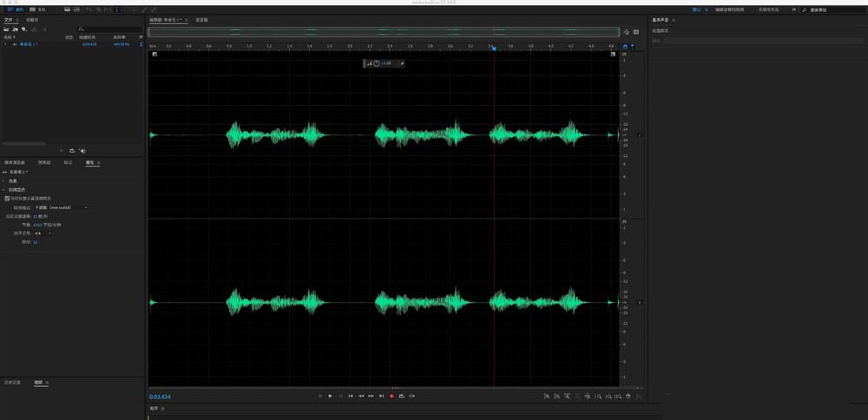Switch to the Editor tab
Screen dimensions: 868x420
[x=166, y=20]
